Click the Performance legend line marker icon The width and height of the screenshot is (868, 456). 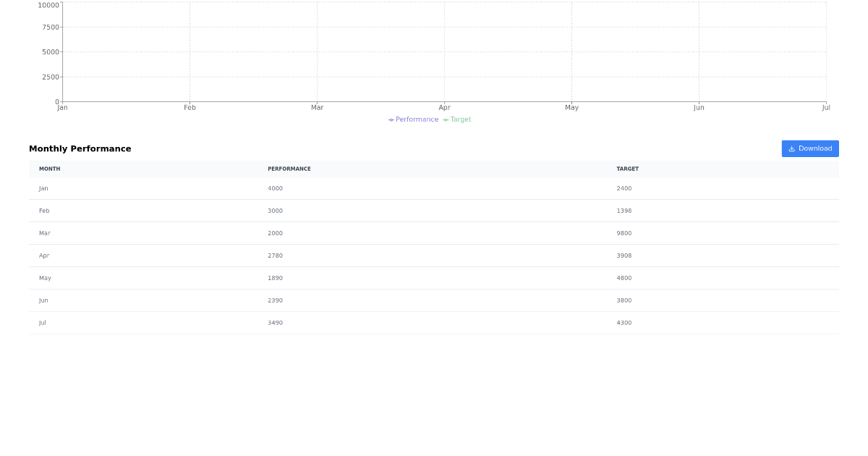391,120
